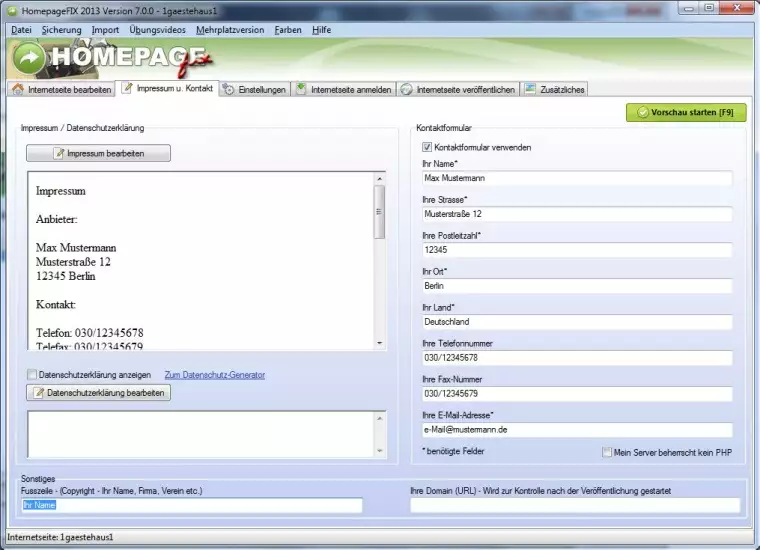
Task: Click scroll-up arrow of Datenschutzerklärung text box
Action: [380, 418]
